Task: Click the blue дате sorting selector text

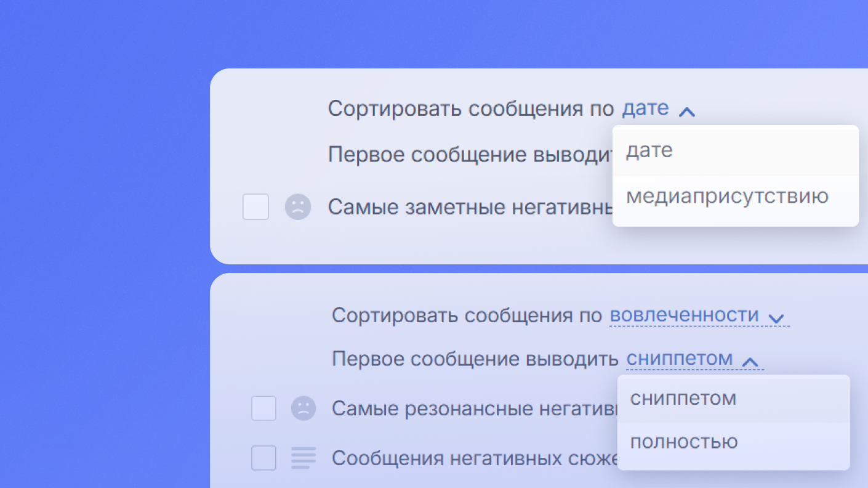Action: (645, 108)
